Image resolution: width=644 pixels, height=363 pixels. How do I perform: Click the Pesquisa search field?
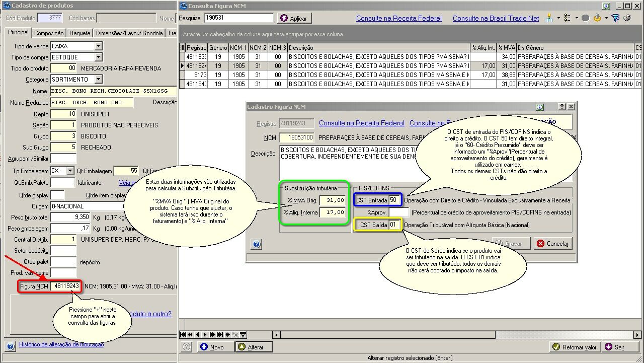pos(238,18)
